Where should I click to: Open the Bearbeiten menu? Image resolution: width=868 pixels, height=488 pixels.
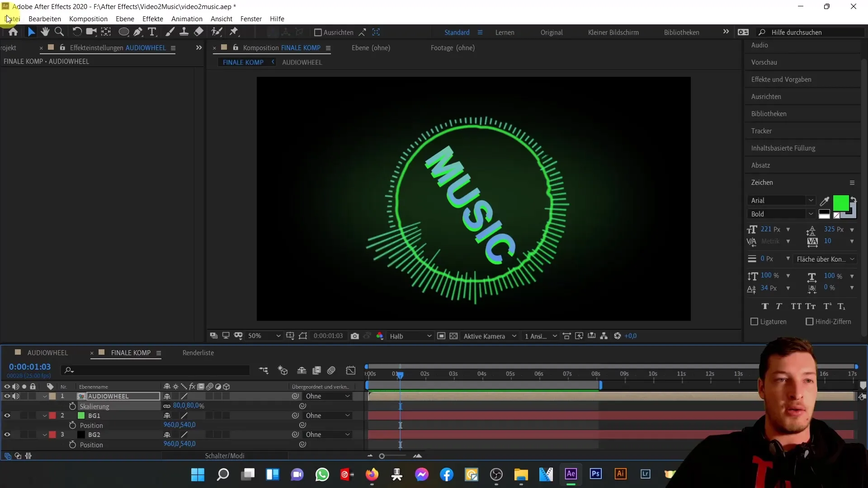45,19
